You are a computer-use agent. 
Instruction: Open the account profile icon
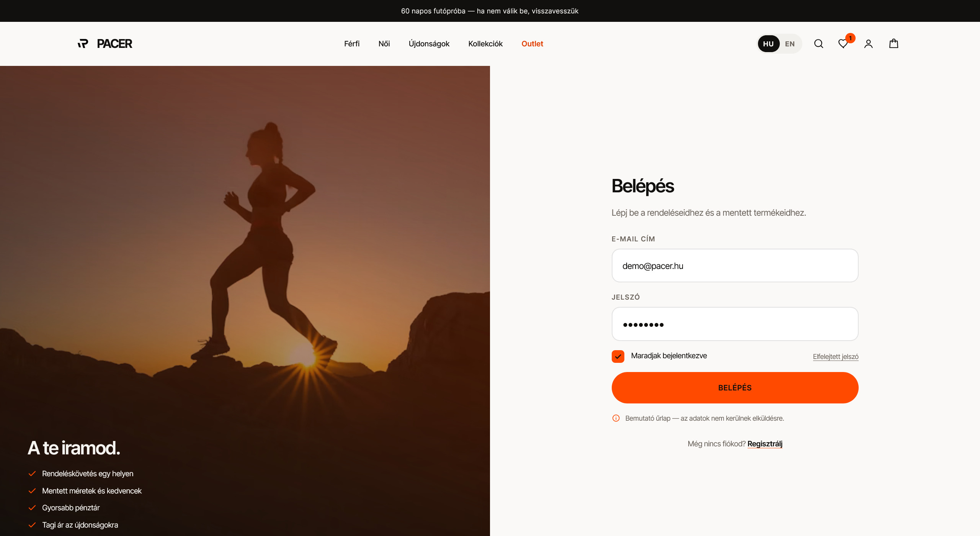[x=868, y=44]
